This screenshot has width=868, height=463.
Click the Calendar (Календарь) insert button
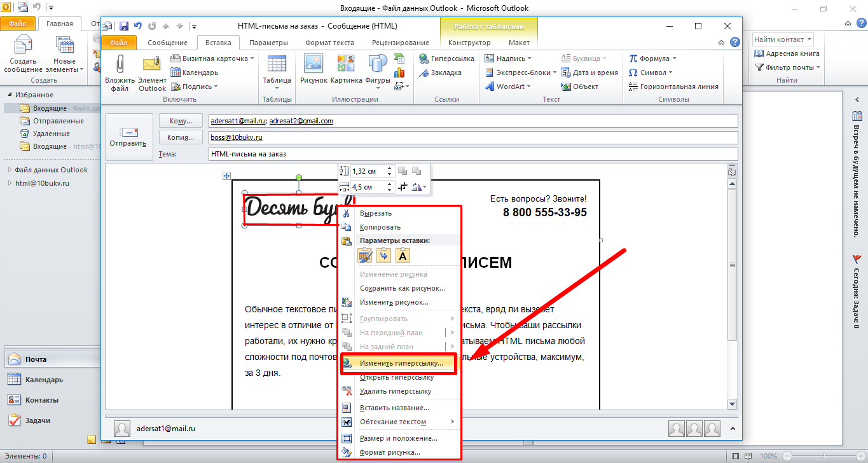click(x=195, y=73)
